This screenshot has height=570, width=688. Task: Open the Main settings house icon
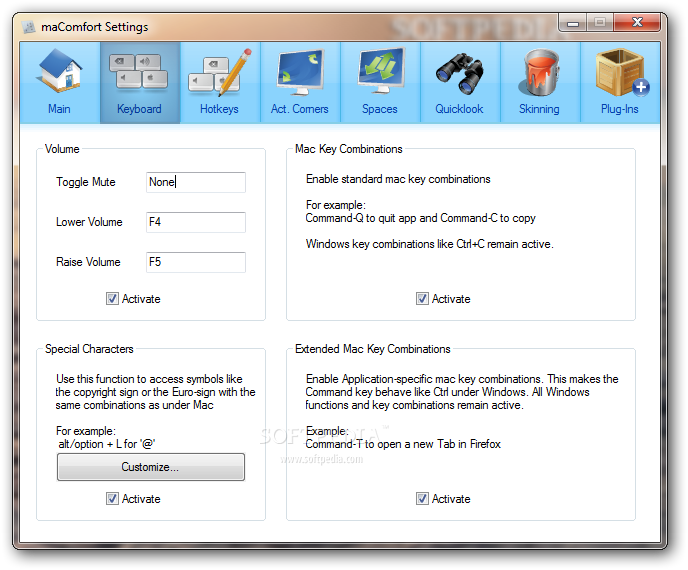click(x=60, y=71)
